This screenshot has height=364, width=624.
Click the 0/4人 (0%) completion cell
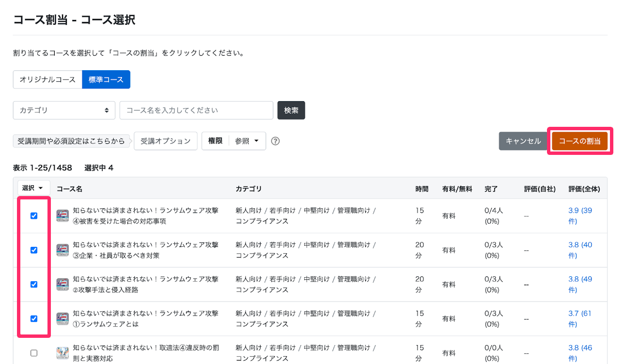pyautogui.click(x=494, y=216)
